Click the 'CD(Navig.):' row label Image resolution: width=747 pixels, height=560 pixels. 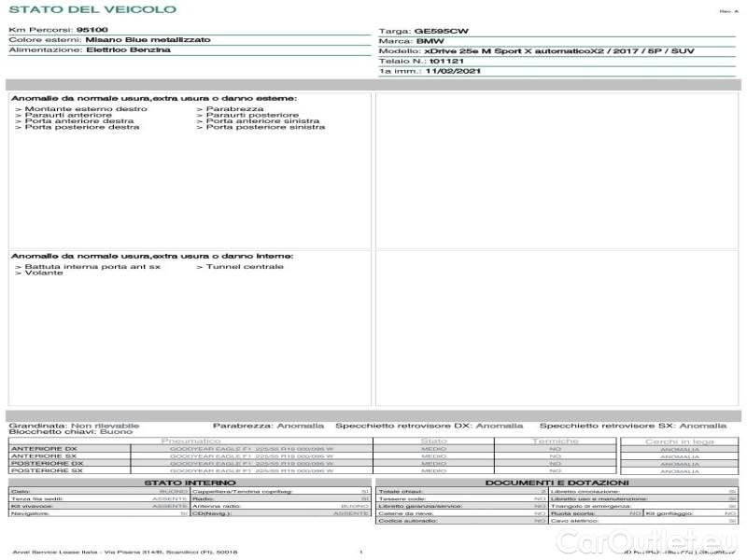click(212, 513)
